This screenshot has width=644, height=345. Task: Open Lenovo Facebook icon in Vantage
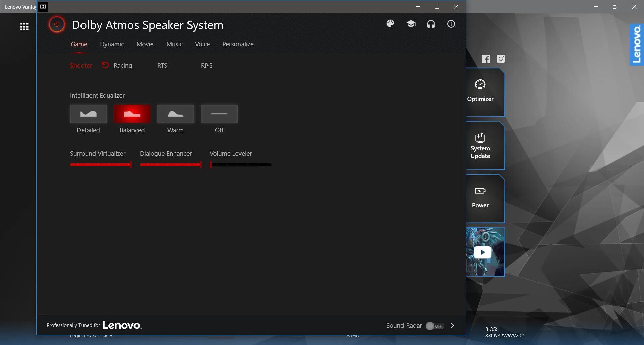[x=486, y=59]
